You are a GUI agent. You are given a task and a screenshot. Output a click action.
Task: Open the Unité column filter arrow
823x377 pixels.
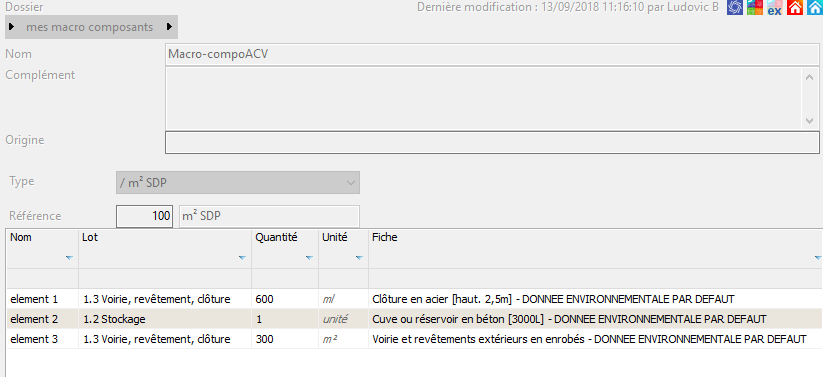coord(359,258)
